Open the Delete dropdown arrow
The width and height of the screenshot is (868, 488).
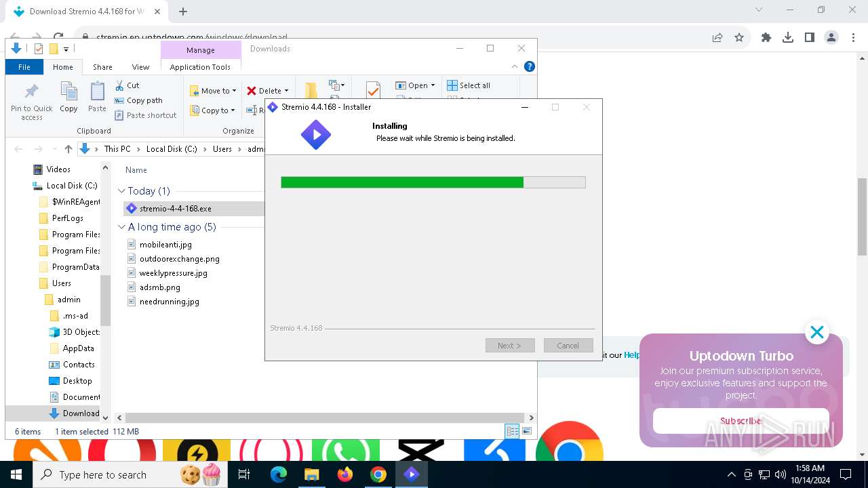[286, 91]
